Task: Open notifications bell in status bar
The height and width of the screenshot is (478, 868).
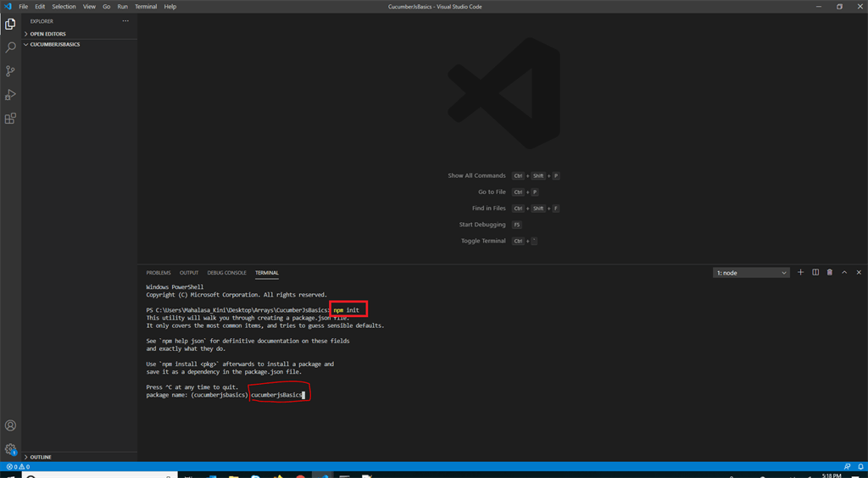Action: (x=860, y=466)
